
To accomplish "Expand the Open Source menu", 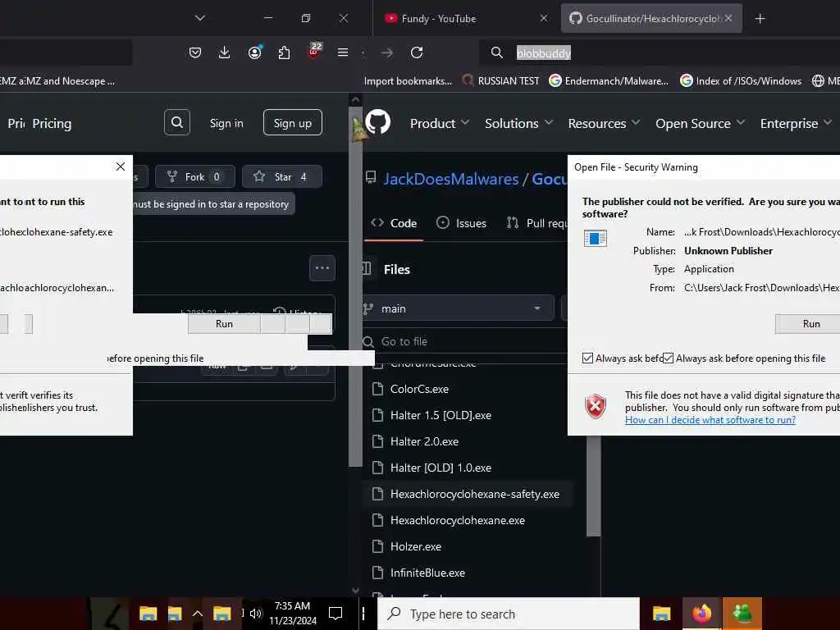I will [x=701, y=123].
